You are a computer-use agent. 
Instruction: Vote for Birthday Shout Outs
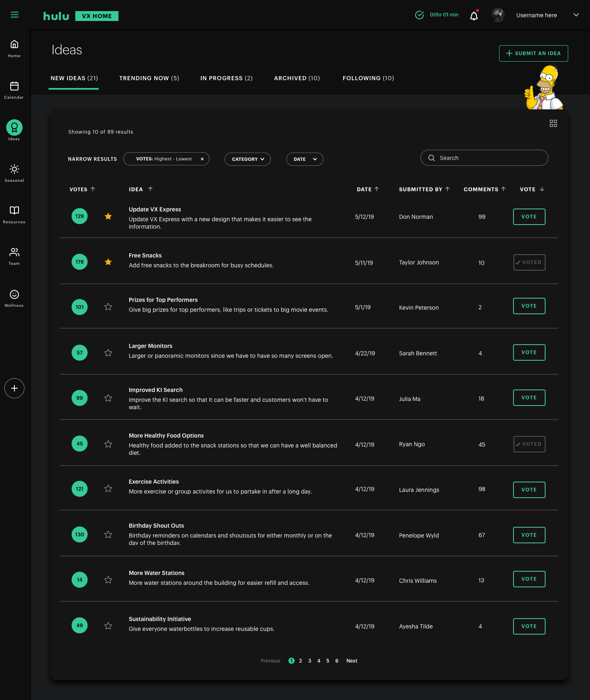tap(529, 535)
